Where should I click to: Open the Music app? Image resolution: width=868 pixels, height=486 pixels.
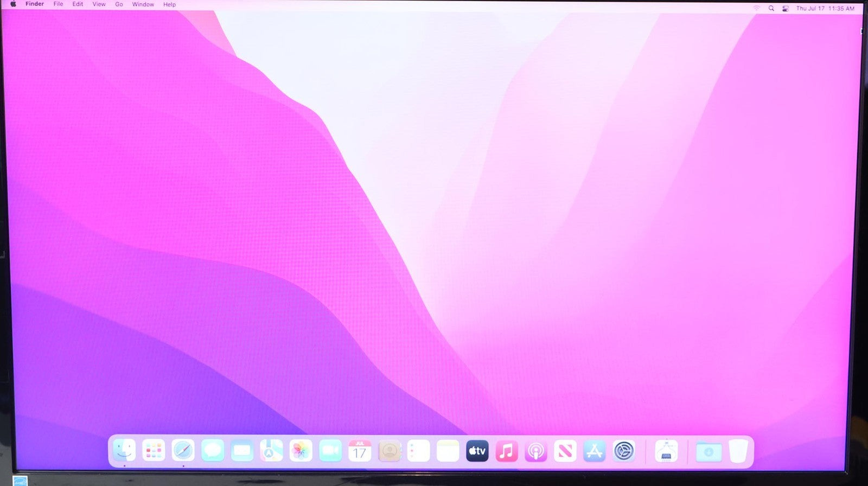tap(507, 451)
